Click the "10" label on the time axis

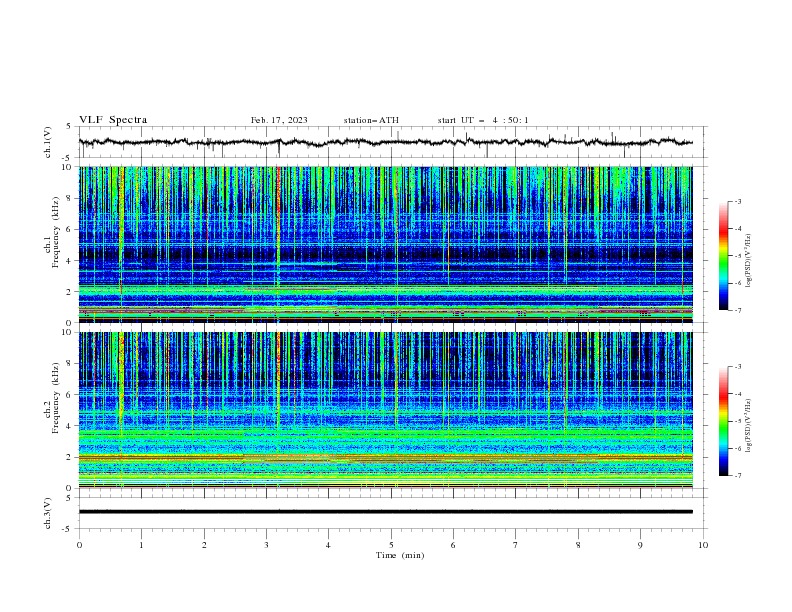pyautogui.click(x=703, y=545)
